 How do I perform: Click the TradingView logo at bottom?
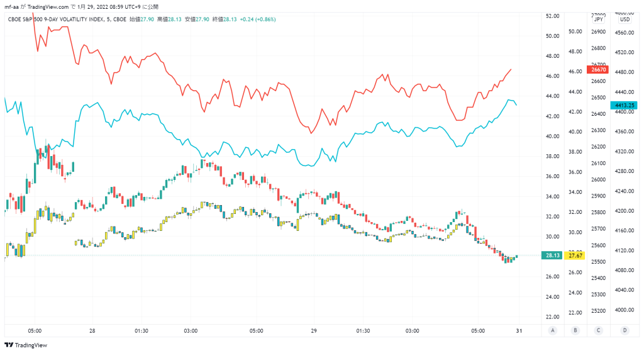(x=25, y=345)
